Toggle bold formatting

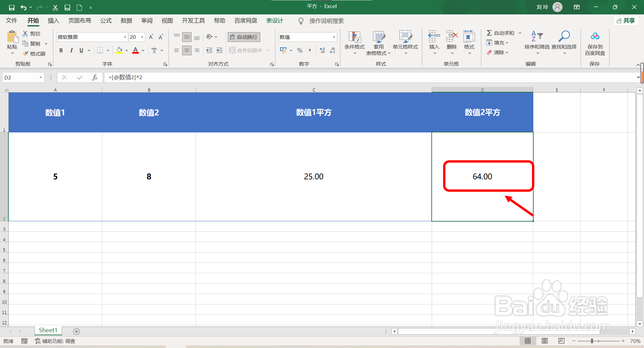[x=61, y=50]
